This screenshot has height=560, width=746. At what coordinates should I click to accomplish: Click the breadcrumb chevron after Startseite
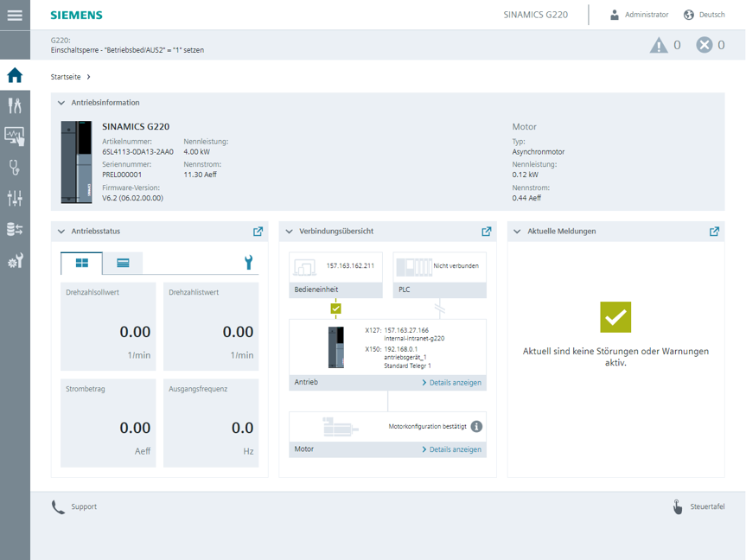click(x=88, y=77)
